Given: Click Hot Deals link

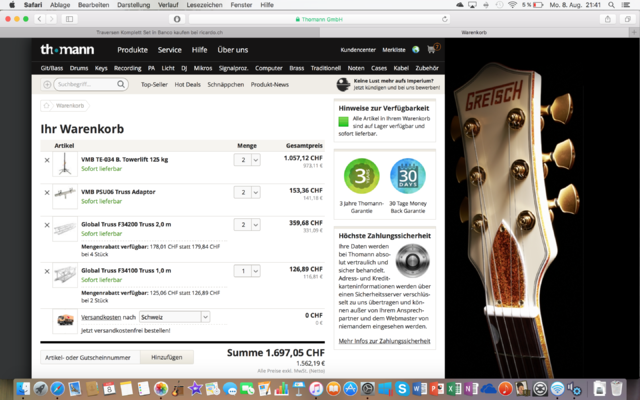Looking at the screenshot, I should click(x=187, y=84).
